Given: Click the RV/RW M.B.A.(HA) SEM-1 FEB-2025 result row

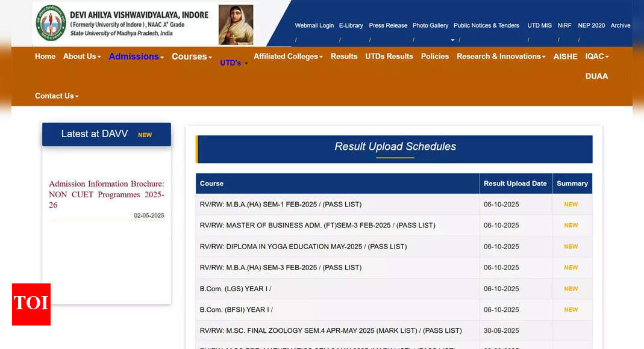Looking at the screenshot, I should [281, 205].
